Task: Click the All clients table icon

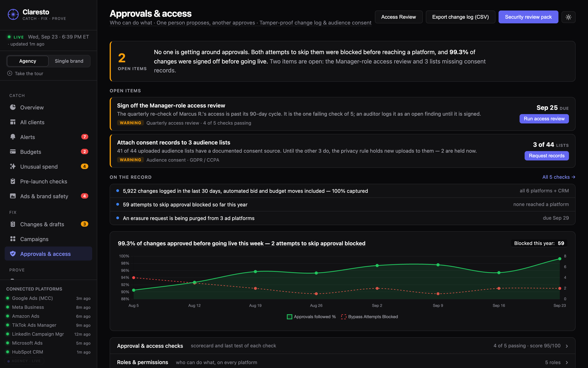Action: pos(13,122)
